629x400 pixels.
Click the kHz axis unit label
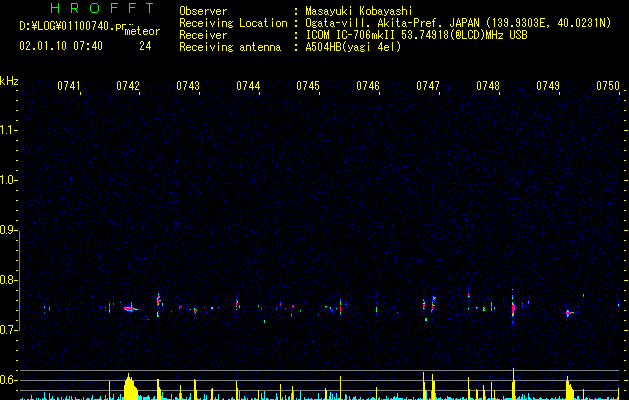[9, 81]
